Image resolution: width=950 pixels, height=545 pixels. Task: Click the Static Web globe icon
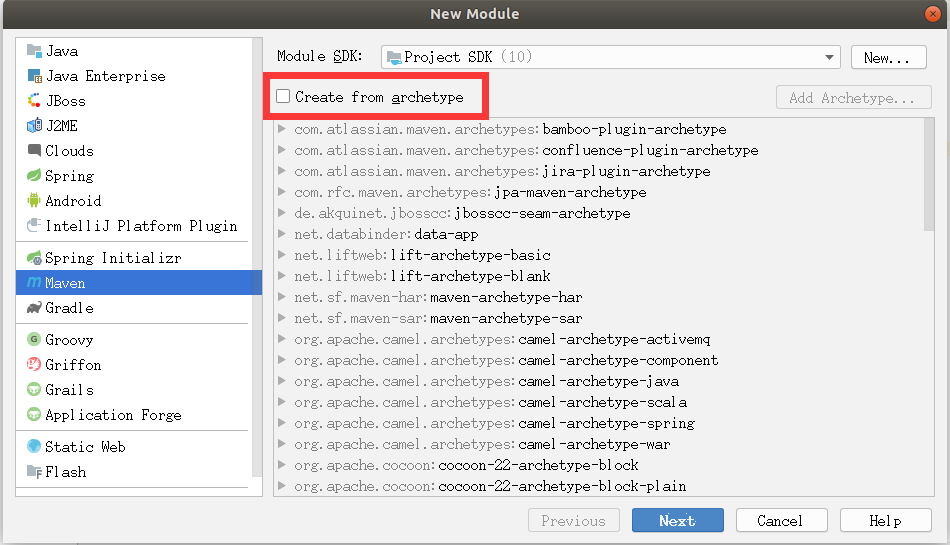[x=35, y=446]
